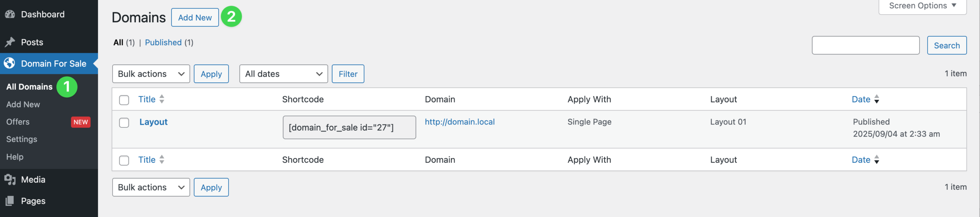Open Settings submenu item
This screenshot has height=217, width=980.
[x=22, y=139]
